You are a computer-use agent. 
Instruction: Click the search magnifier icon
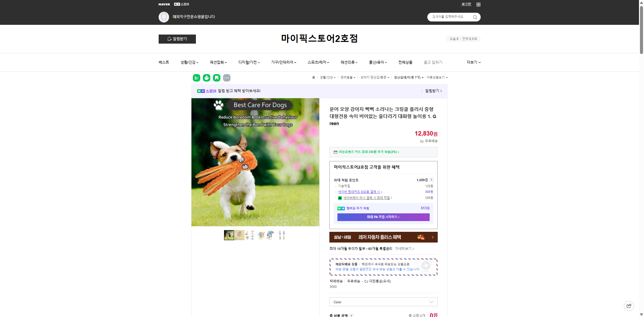[x=475, y=17]
